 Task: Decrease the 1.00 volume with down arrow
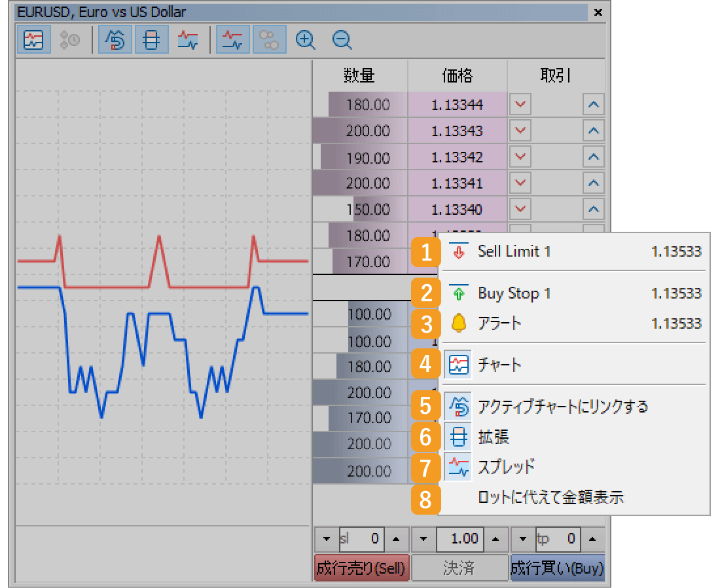[424, 539]
